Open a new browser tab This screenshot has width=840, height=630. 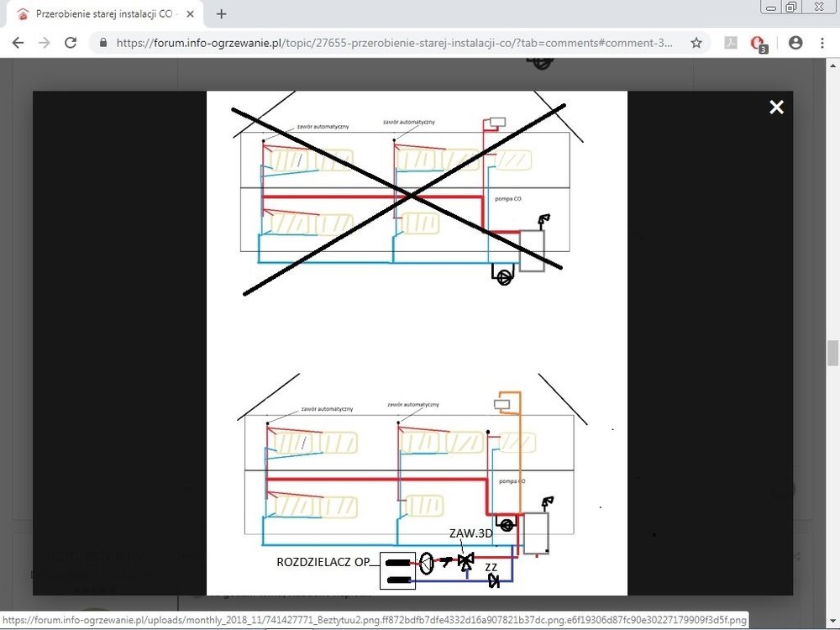pos(222,14)
